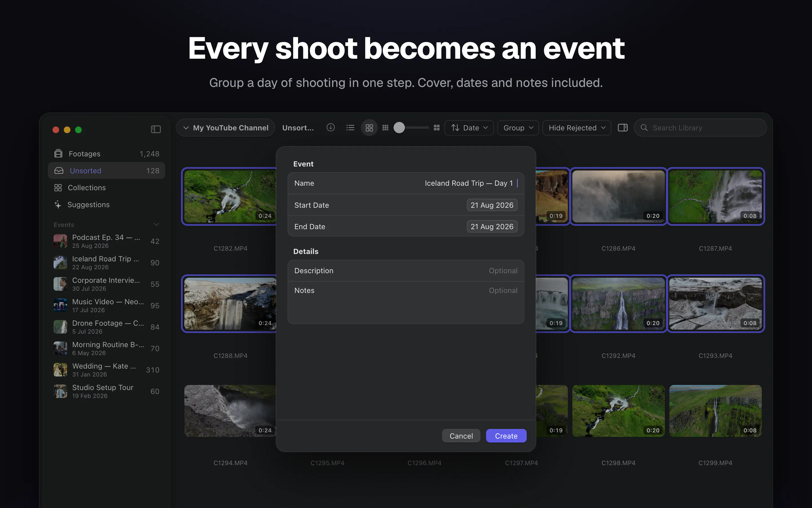Viewport: 812px width, 508px height.
Task: Select the C1282.MP4 clip thumbnail
Action: (x=230, y=196)
